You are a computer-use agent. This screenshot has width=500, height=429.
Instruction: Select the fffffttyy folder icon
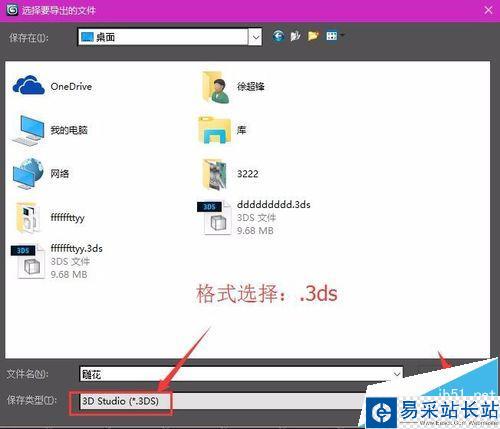(28, 217)
